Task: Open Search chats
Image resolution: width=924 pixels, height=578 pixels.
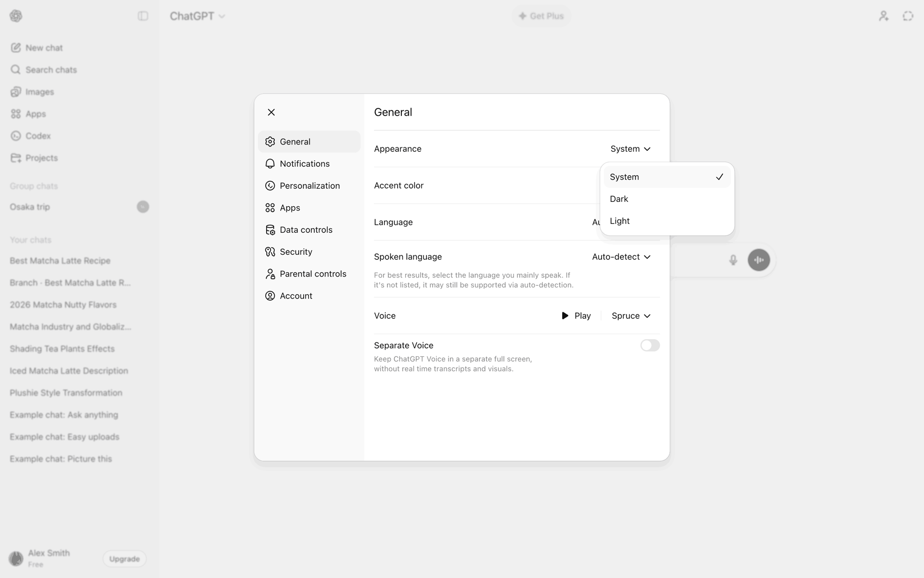Action: tap(79, 70)
